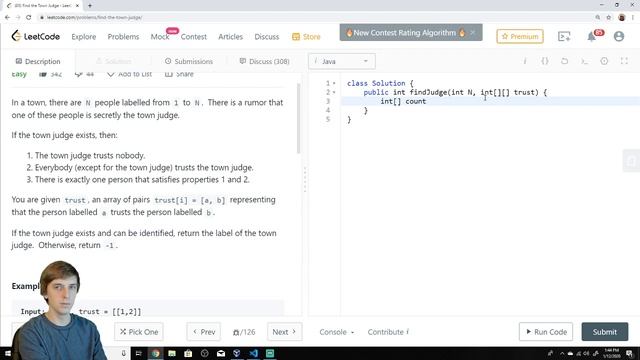Add this problem to a list
Image resolution: width=640 pixels, height=360 pixels.
pos(129,74)
